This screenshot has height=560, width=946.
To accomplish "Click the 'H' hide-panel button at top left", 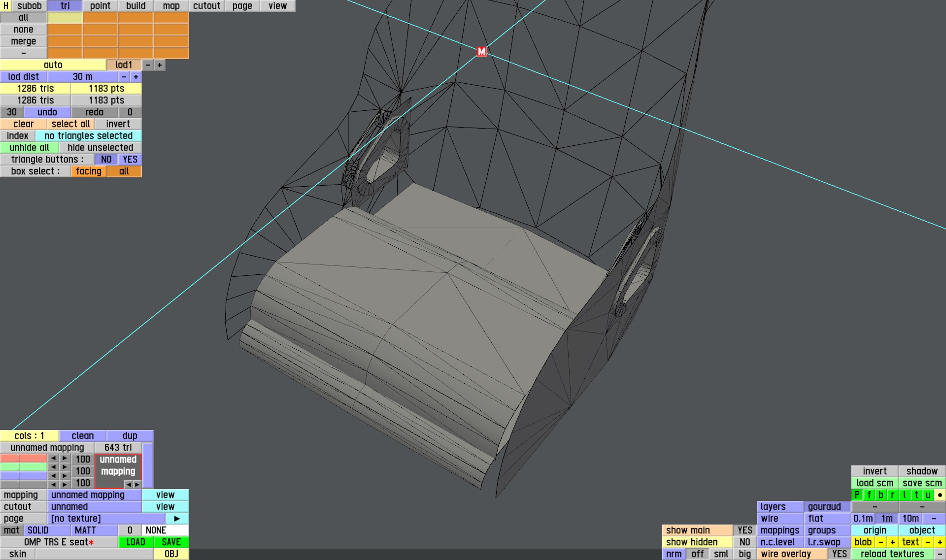I will (x=6, y=6).
